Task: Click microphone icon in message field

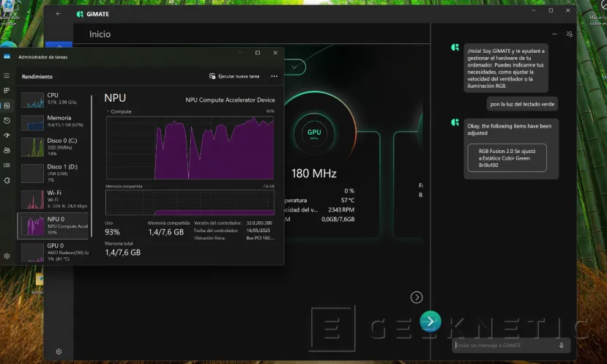Action: (562, 345)
